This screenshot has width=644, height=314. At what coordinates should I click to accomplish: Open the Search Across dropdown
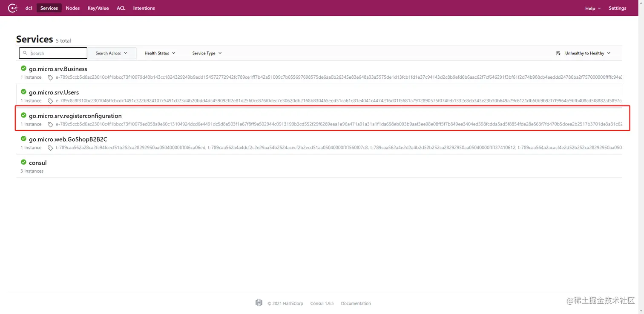pyautogui.click(x=111, y=53)
